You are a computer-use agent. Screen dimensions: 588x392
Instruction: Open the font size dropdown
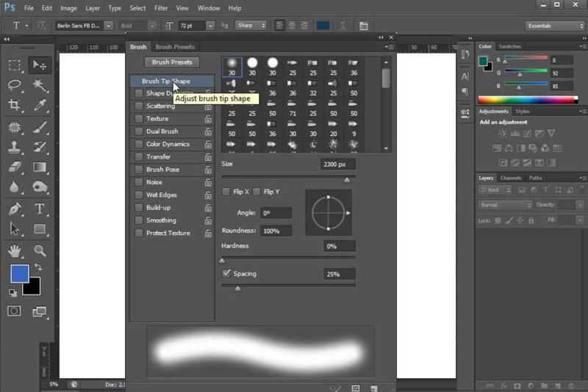[210, 26]
